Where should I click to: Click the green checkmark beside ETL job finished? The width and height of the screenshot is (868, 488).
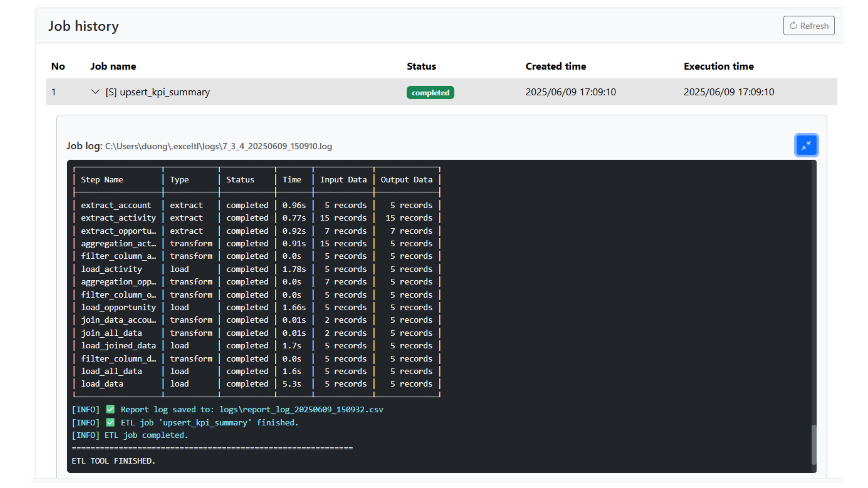pyautogui.click(x=110, y=422)
